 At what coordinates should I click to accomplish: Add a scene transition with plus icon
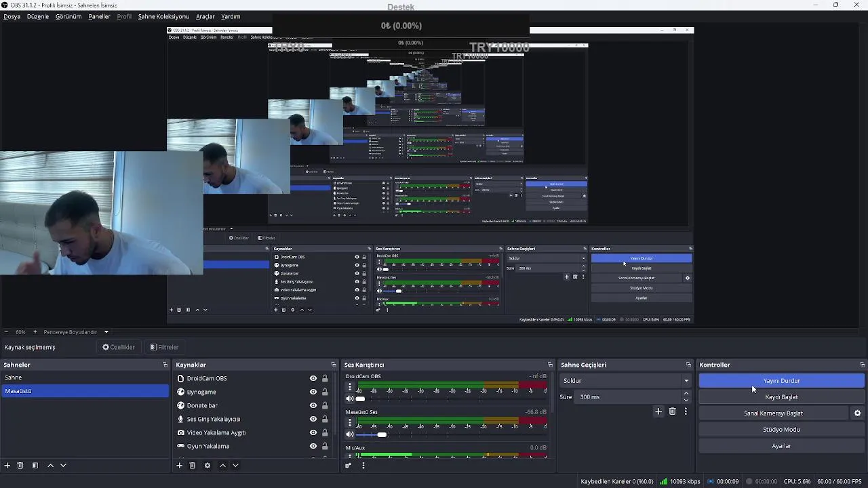pos(658,411)
